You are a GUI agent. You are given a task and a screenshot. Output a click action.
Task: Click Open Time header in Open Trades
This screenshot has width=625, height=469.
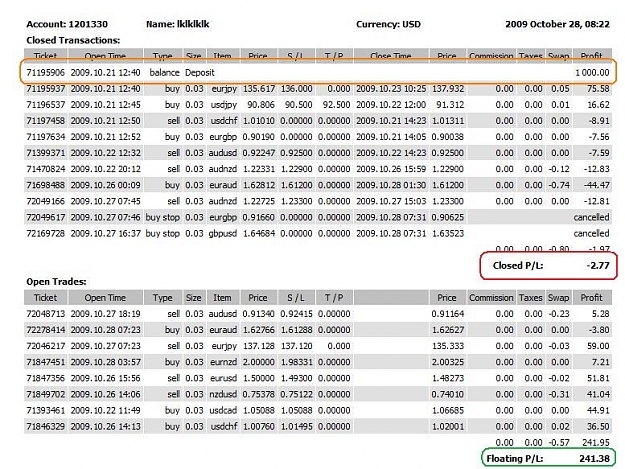pos(105,298)
